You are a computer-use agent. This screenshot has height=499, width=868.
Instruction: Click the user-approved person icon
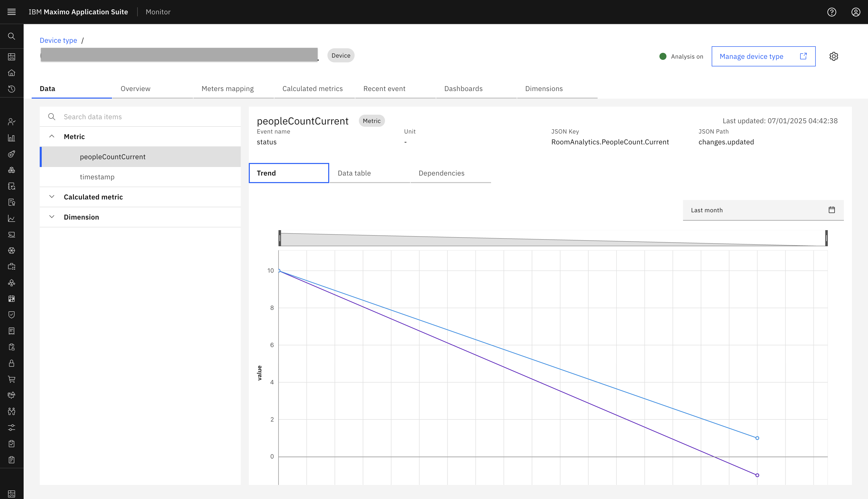[12, 122]
